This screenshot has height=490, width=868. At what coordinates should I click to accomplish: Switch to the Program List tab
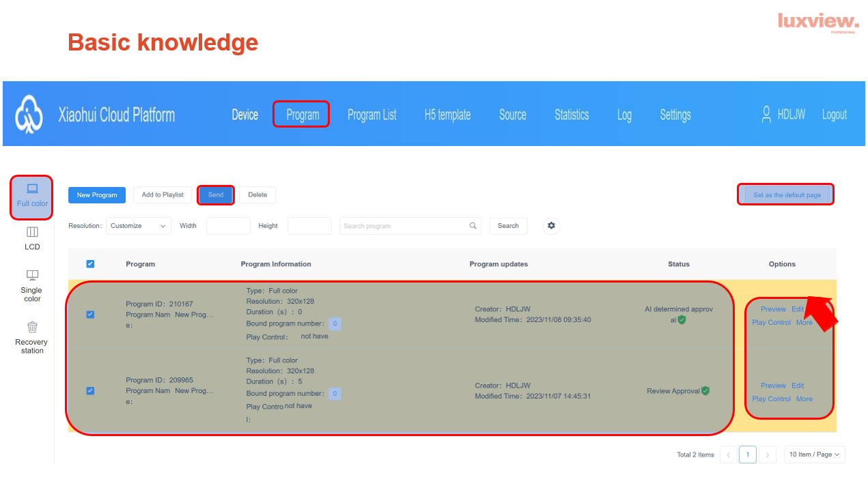(372, 115)
